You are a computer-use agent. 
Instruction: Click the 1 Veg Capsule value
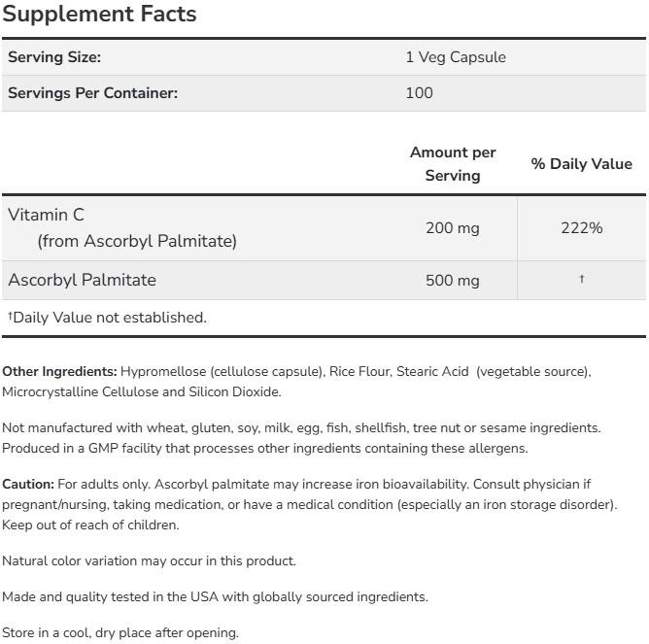[455, 57]
